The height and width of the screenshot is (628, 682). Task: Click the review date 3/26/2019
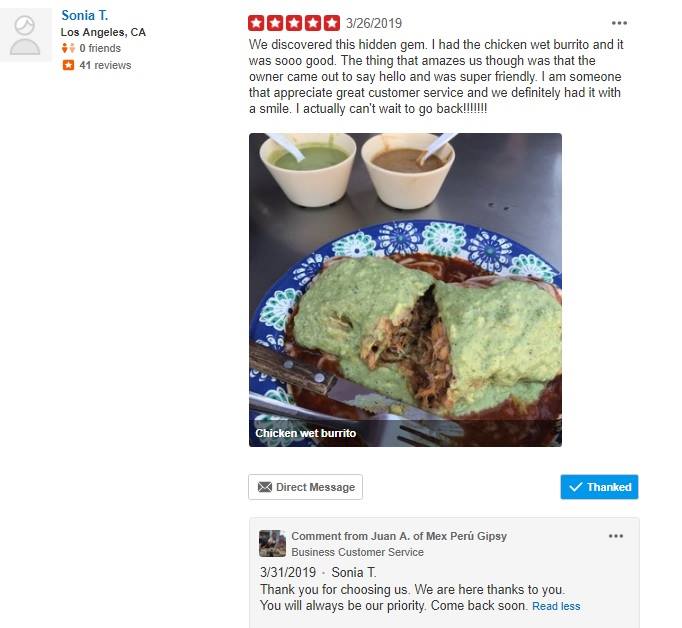pyautogui.click(x=374, y=23)
